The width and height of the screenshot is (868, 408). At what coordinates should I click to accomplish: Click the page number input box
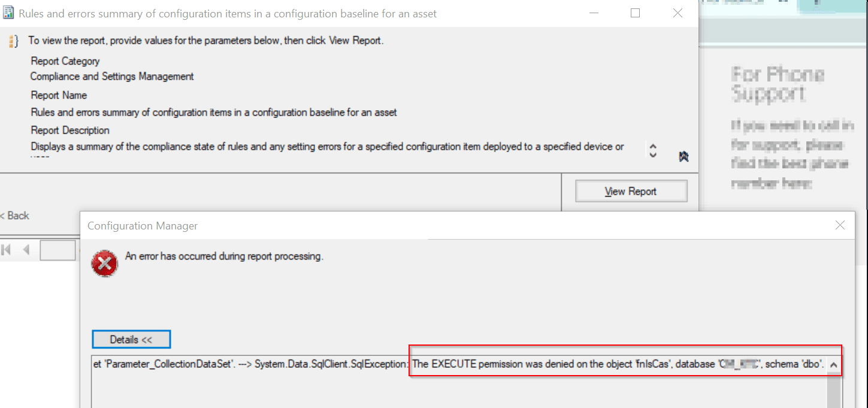point(58,250)
